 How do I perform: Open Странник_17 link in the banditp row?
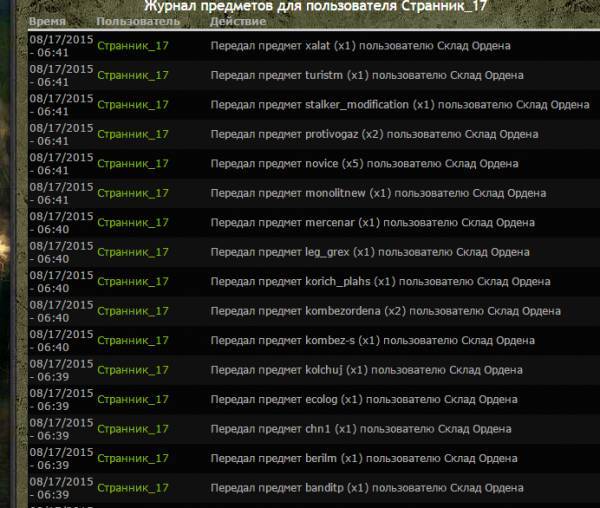(x=133, y=488)
